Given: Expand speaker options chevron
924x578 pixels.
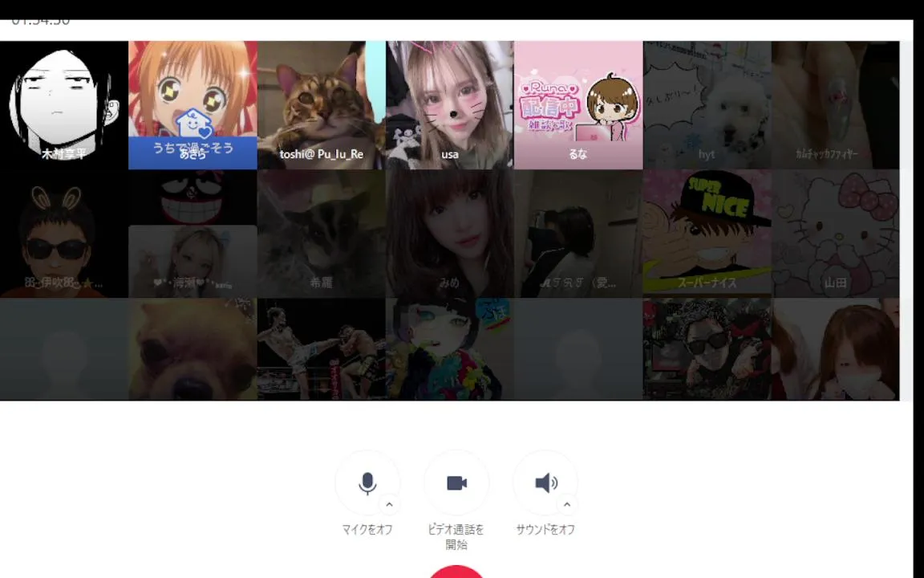Looking at the screenshot, I should tap(567, 504).
